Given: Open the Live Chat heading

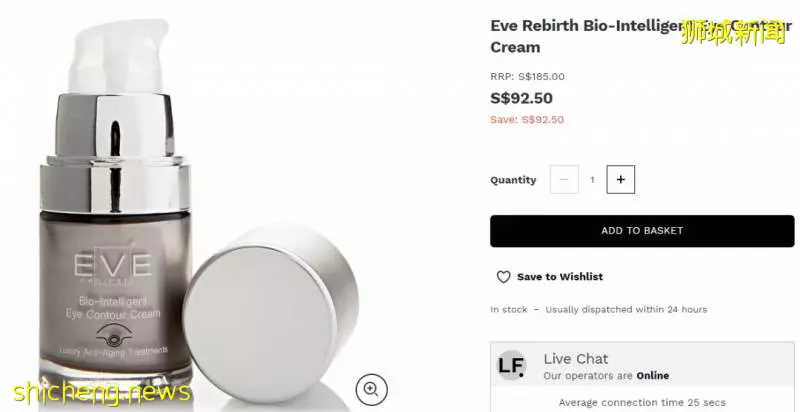Looking at the screenshot, I should (x=576, y=359).
